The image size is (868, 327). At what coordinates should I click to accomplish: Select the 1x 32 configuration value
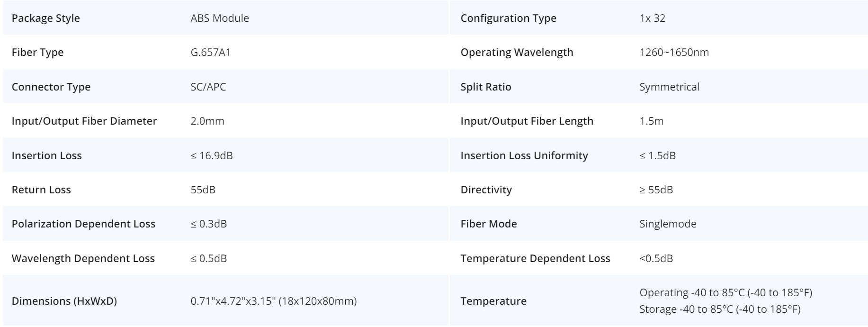652,18
